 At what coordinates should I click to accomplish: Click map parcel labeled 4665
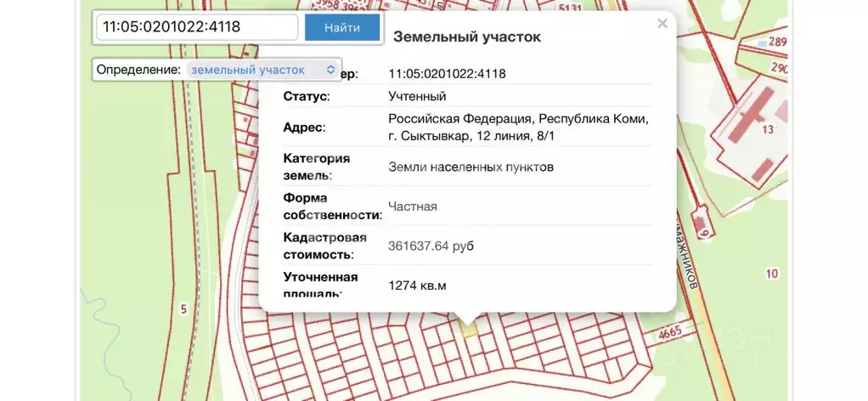(669, 332)
